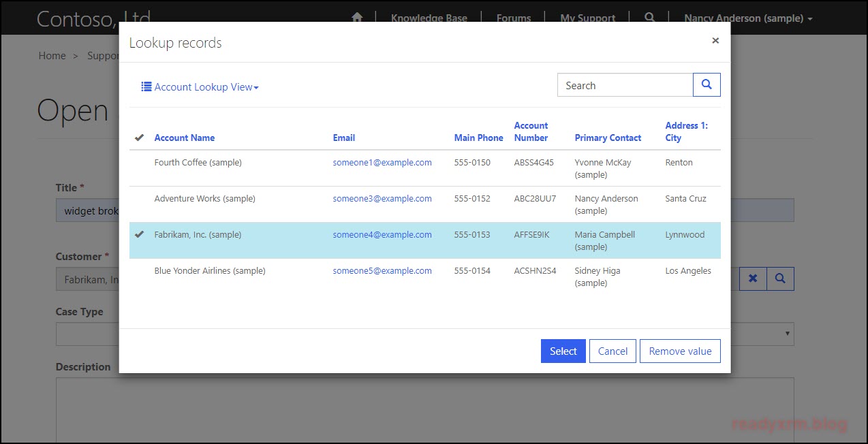Close the Lookup records dialog
The width and height of the screenshot is (868, 444).
click(715, 41)
